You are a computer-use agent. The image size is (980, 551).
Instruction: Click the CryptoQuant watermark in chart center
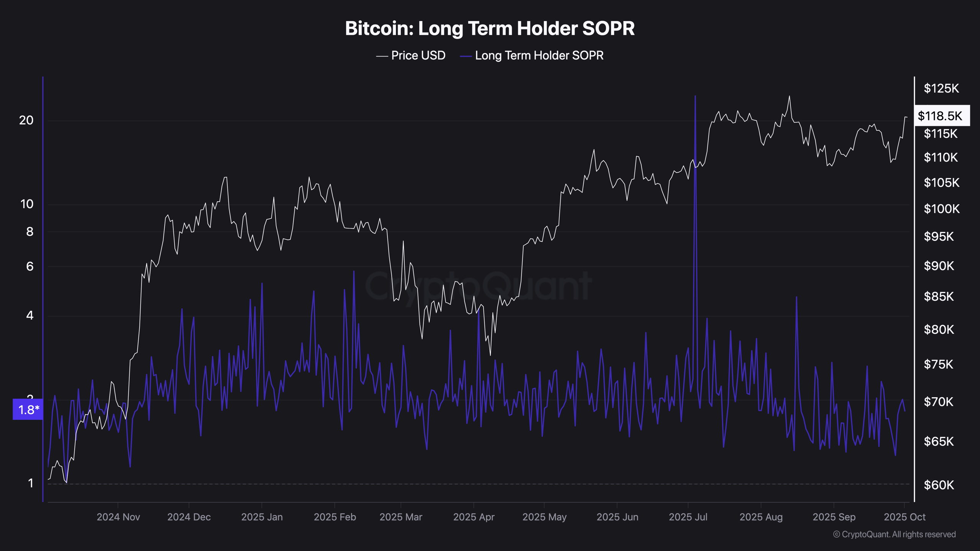click(478, 285)
